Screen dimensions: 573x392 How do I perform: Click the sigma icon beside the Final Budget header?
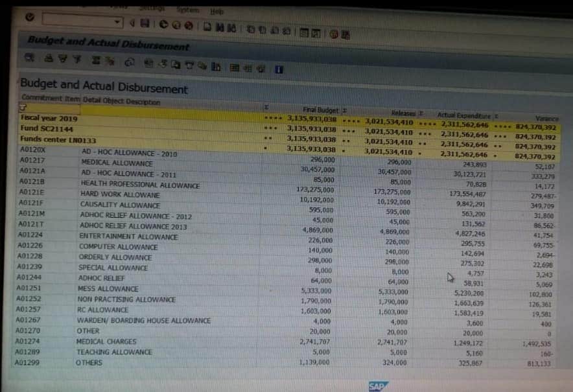coord(267,108)
